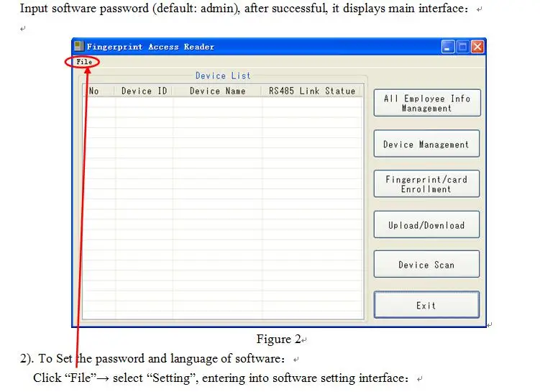Viewport: 540px width, 392px height.
Task: Open the File menu
Action: tap(84, 62)
